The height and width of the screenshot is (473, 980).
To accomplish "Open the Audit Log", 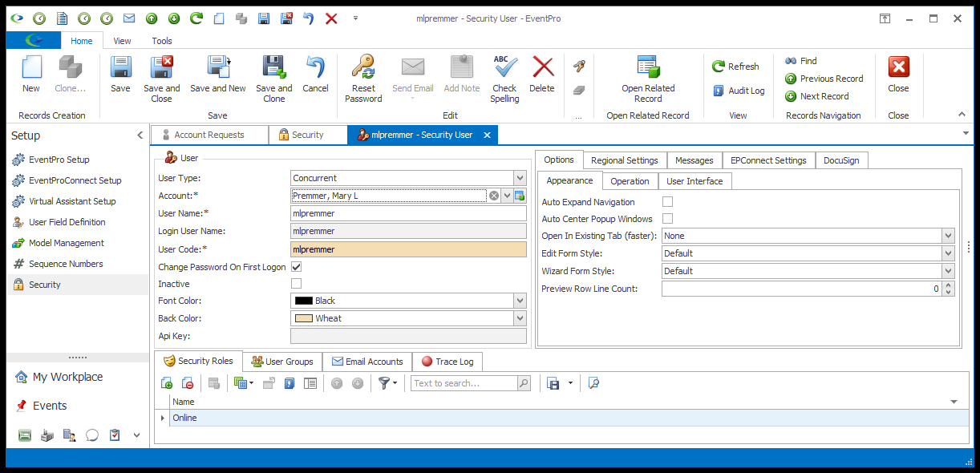I will point(739,91).
